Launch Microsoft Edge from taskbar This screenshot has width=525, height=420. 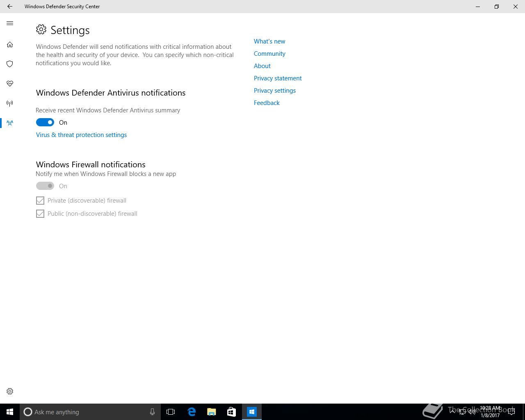point(192,412)
